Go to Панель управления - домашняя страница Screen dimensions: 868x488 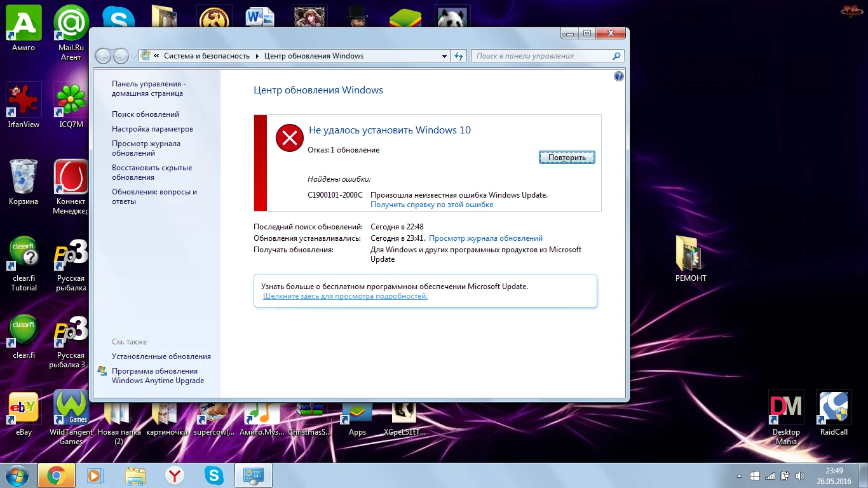coord(149,88)
